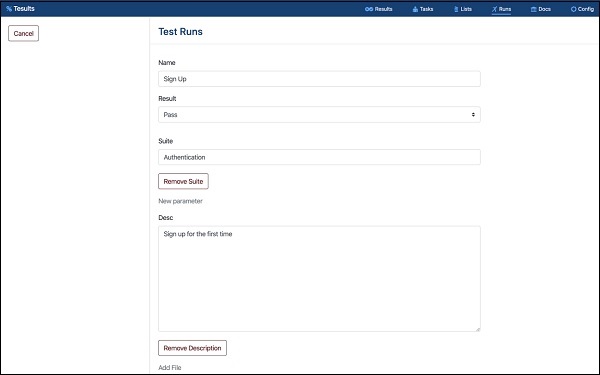Viewport: 600px width, 375px height.
Task: Click the Remove Suite button
Action: pos(183,181)
